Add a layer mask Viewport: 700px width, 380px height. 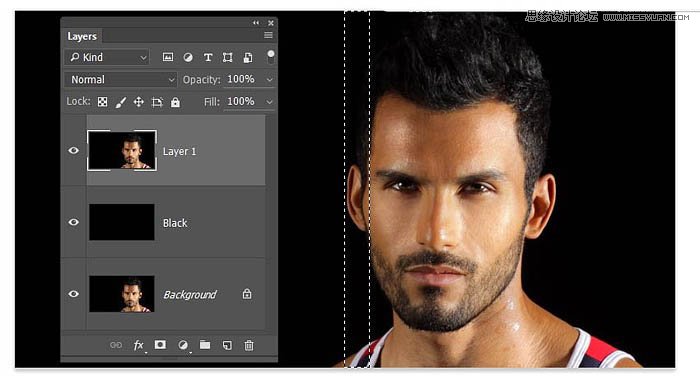(160, 345)
